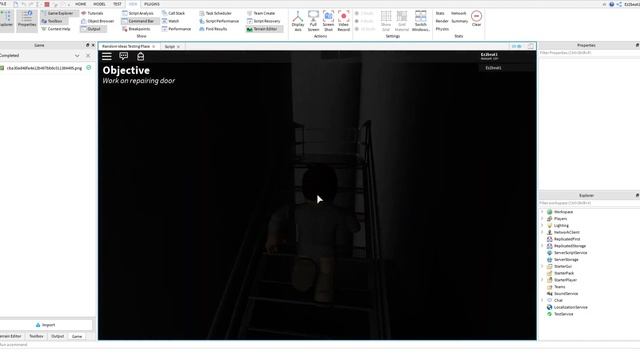Click the ServerStorage icon in Explorer

click(x=549, y=260)
